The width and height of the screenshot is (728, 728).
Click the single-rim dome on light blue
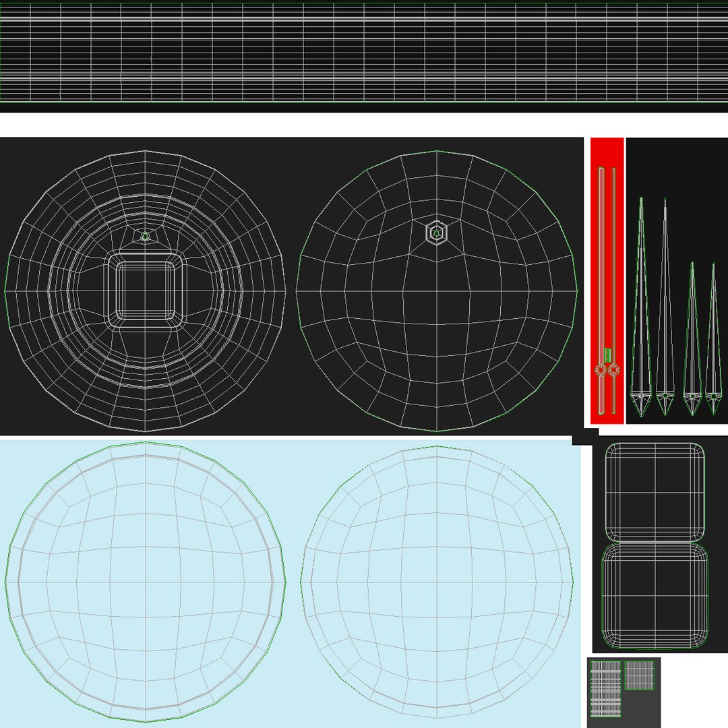[436, 582]
